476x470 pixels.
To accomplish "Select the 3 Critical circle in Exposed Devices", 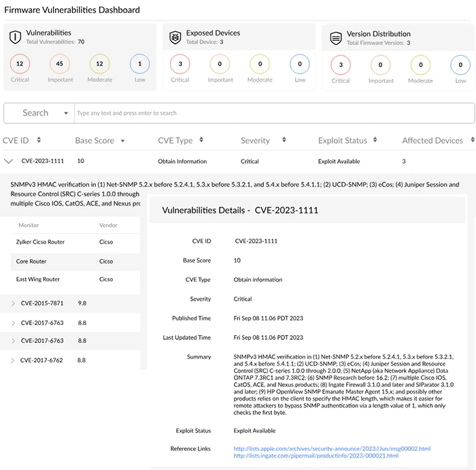I will tap(180, 64).
